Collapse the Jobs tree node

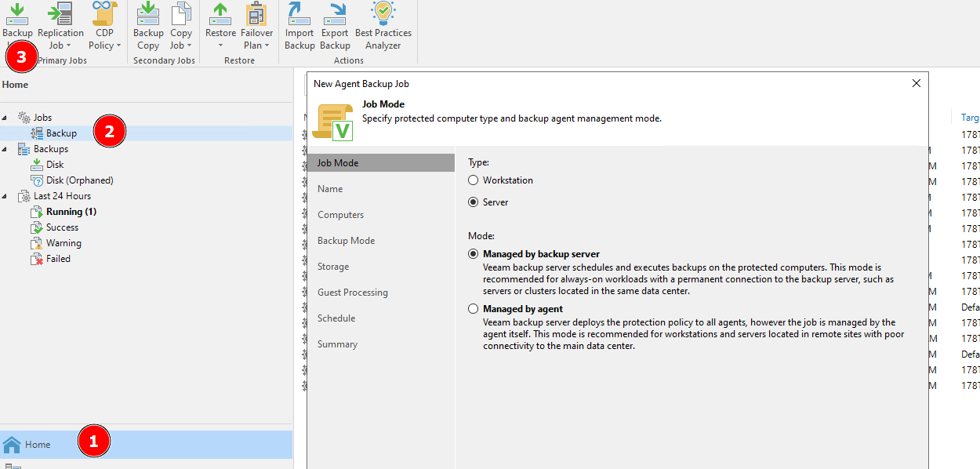tap(5, 118)
